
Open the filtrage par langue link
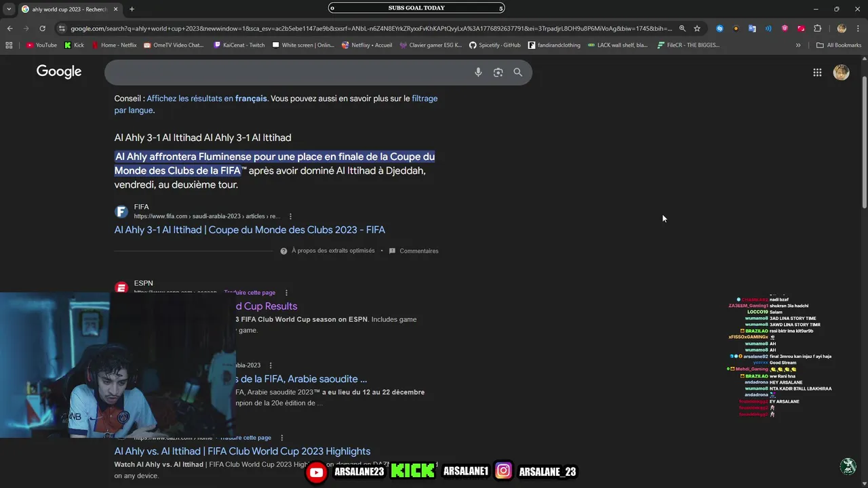(x=276, y=104)
